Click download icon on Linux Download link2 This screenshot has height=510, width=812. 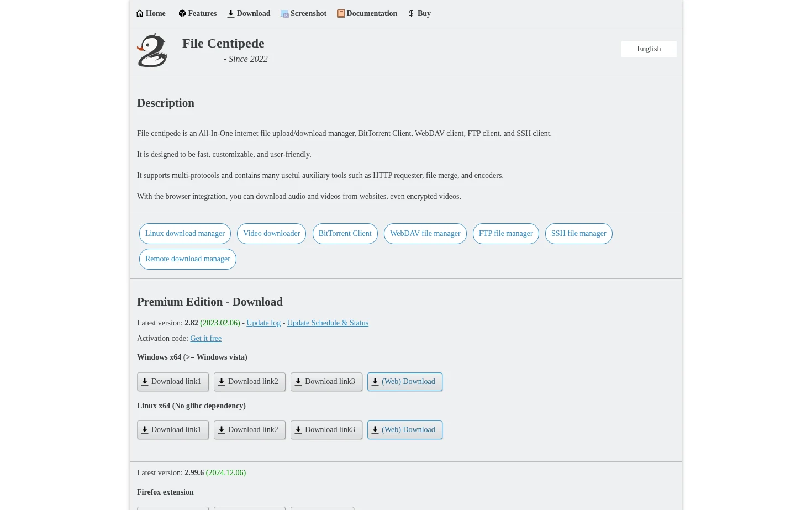click(222, 430)
